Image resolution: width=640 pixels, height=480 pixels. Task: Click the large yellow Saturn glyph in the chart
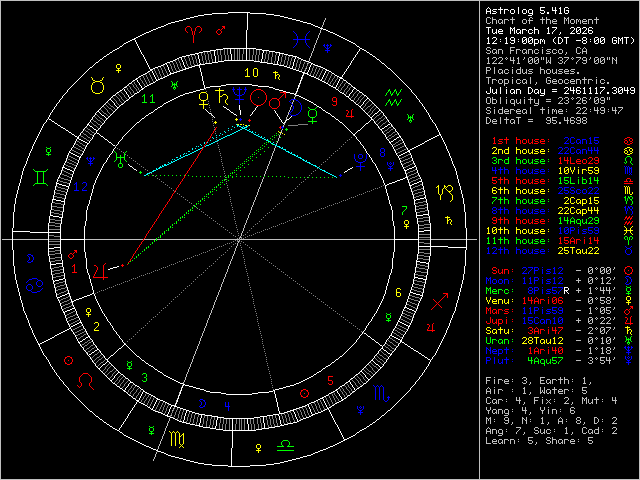click(x=221, y=96)
